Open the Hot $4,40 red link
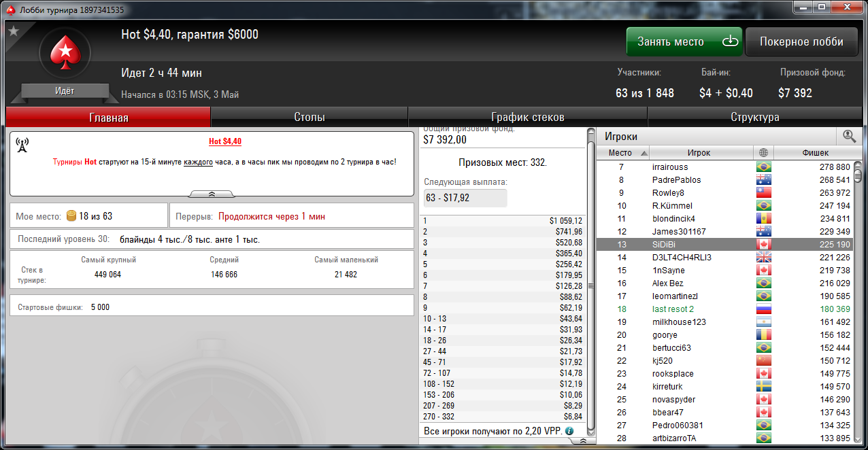Screen dimensions: 868x450 click(x=225, y=141)
